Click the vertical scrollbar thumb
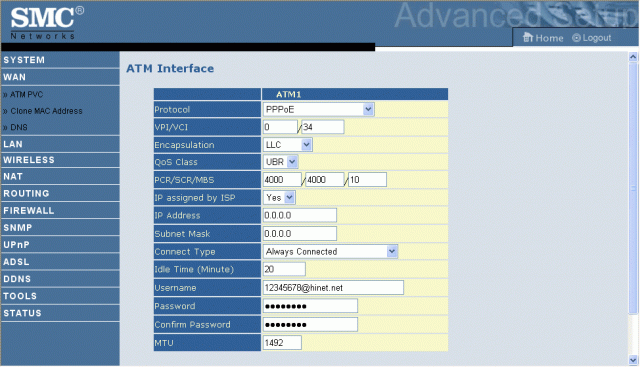The height and width of the screenshot is (367, 640). tap(633, 188)
